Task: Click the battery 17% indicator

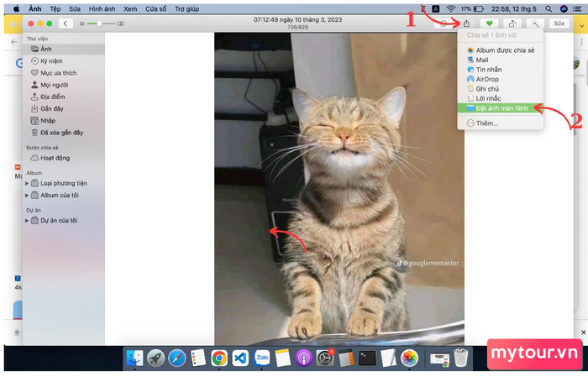Action: coord(472,9)
